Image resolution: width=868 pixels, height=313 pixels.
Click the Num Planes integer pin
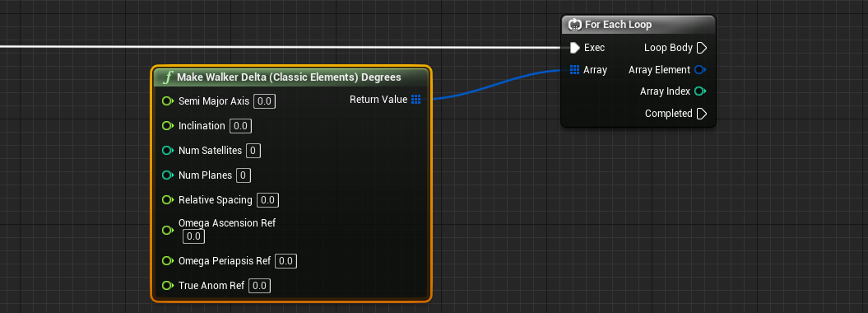click(168, 175)
